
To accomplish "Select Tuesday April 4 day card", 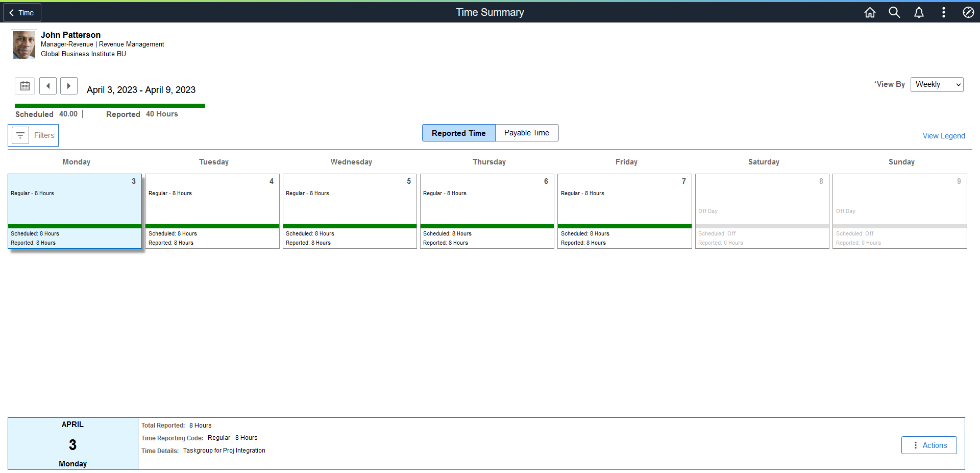I will pyautogui.click(x=212, y=211).
